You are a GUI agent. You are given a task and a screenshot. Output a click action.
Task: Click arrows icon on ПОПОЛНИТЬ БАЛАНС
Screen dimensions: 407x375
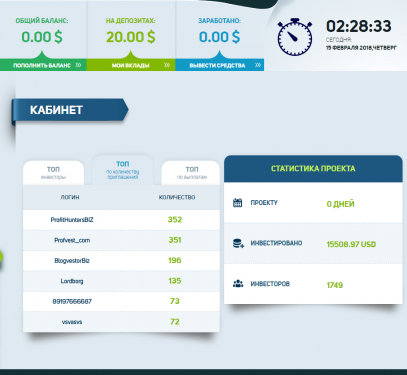78,65
